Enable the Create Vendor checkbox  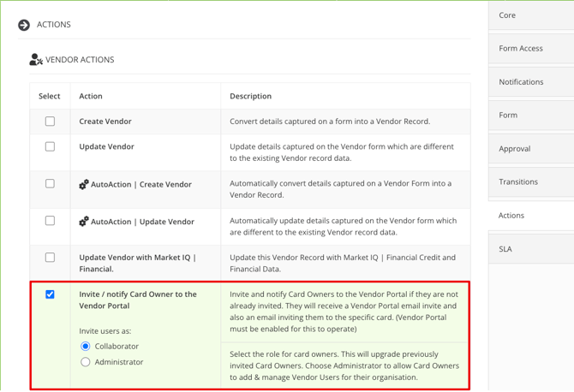point(50,121)
